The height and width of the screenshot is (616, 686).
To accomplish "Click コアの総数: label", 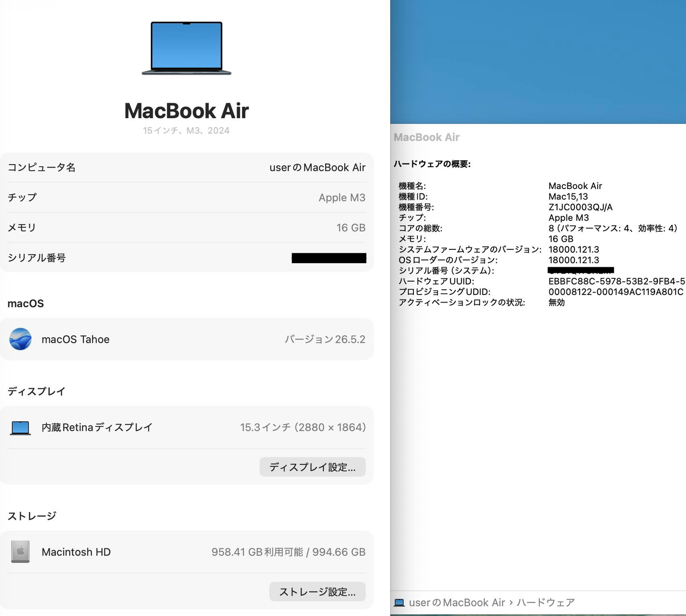I will click(x=421, y=228).
